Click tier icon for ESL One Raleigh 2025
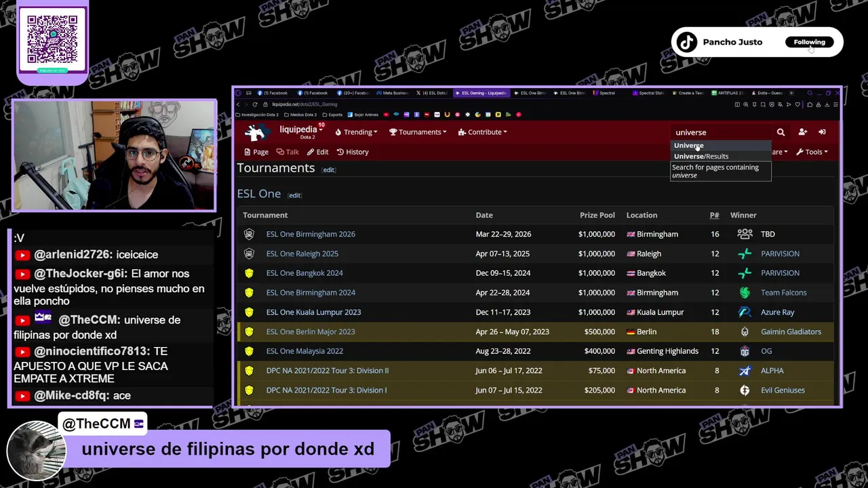The height and width of the screenshot is (488, 868). 249,254
